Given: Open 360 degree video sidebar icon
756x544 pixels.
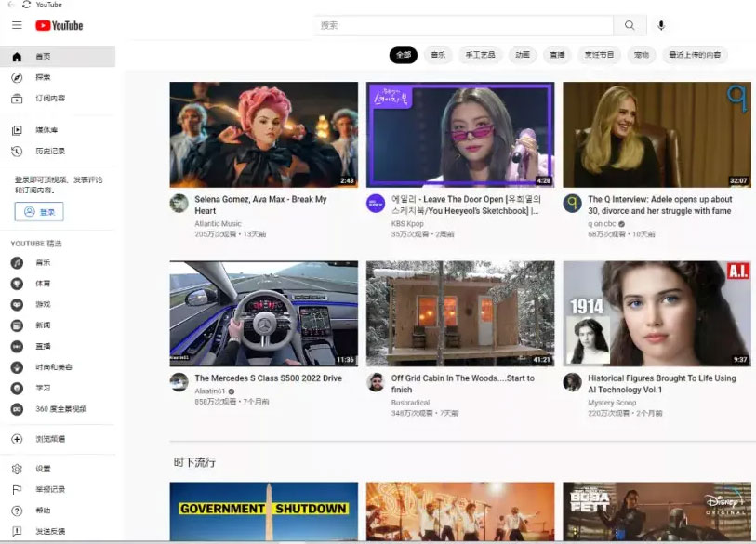Looking at the screenshot, I should pos(17,409).
